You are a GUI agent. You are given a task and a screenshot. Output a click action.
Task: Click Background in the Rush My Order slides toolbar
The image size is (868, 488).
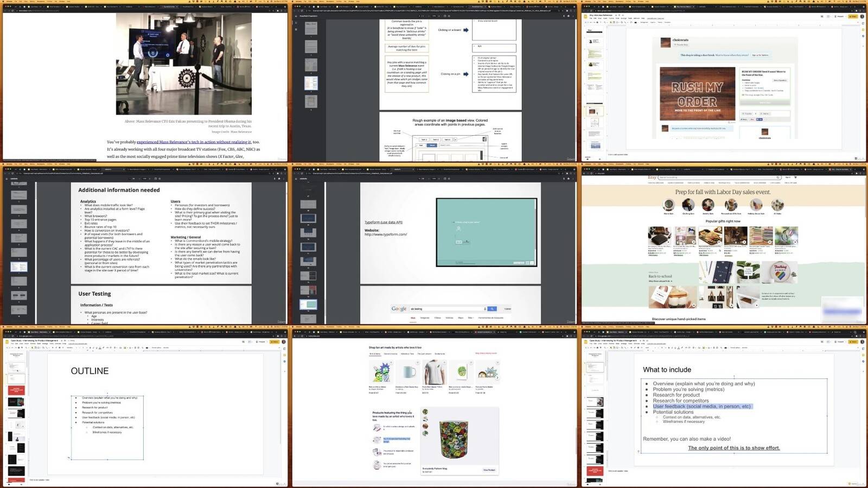[x=644, y=22]
